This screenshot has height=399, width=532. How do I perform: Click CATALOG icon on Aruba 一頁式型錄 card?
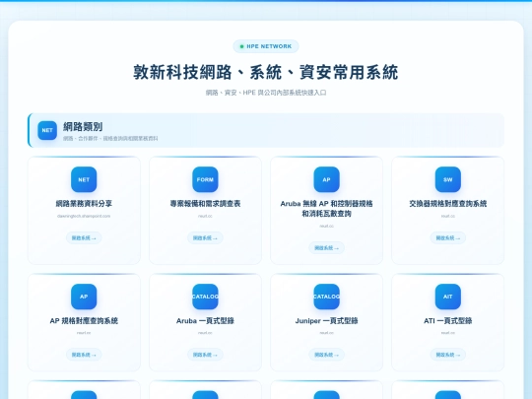coord(205,297)
